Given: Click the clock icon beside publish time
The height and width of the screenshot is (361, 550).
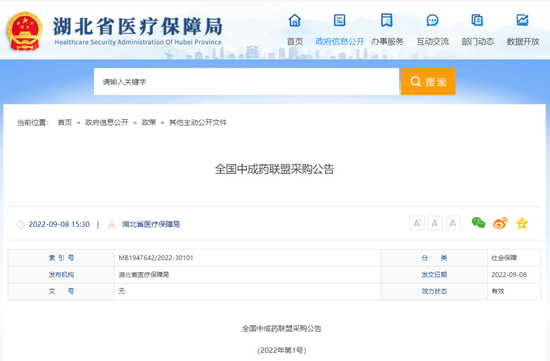Looking at the screenshot, I should [x=21, y=225].
